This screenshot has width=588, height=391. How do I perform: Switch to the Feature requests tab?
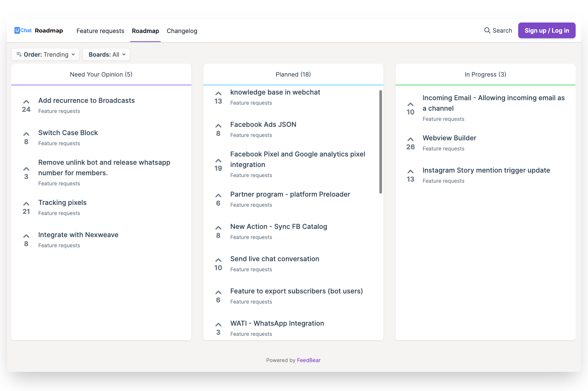[100, 31]
